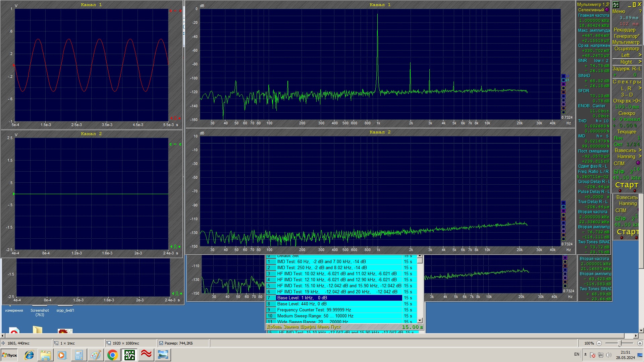
Task: Open the srpp_6н6П desktop file
Action: click(x=65, y=310)
